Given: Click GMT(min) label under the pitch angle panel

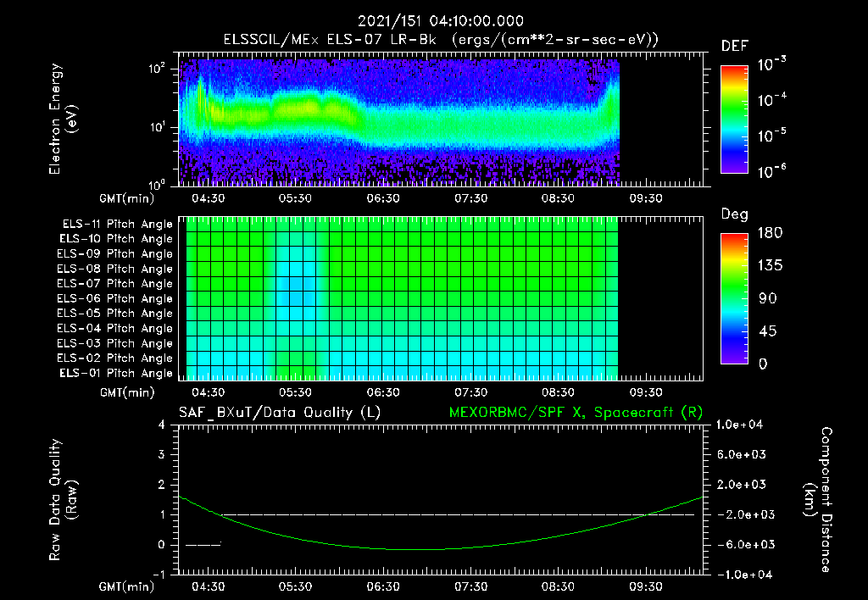Looking at the screenshot, I should pyautogui.click(x=127, y=393).
